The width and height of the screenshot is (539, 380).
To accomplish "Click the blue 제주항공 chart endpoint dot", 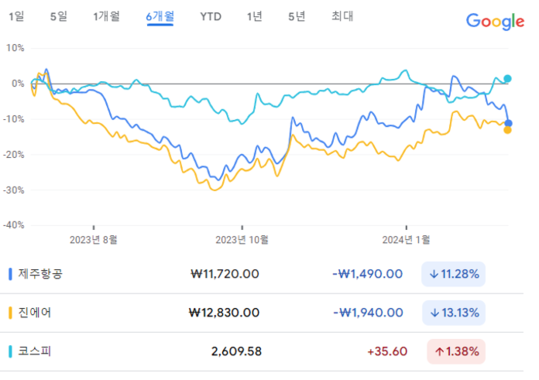I will pos(508,123).
